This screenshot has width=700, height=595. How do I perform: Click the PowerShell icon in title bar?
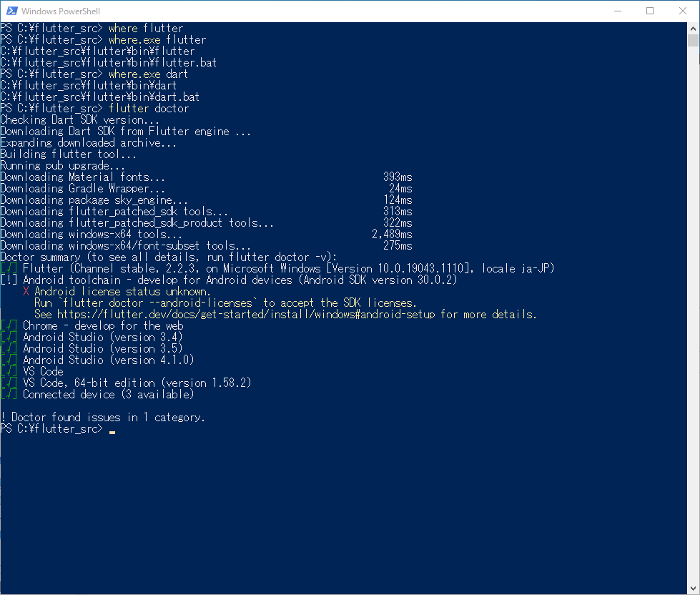coord(11,11)
